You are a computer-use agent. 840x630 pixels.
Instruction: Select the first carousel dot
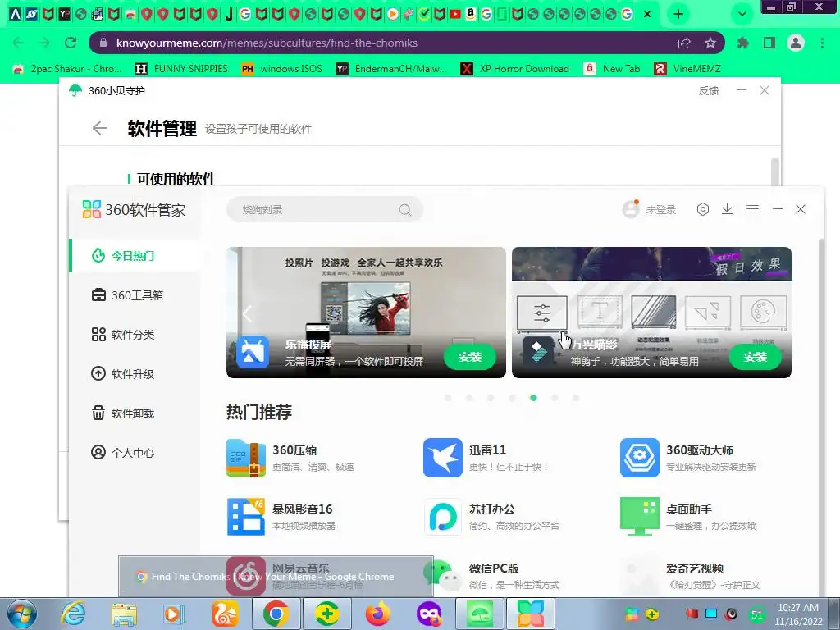click(448, 398)
